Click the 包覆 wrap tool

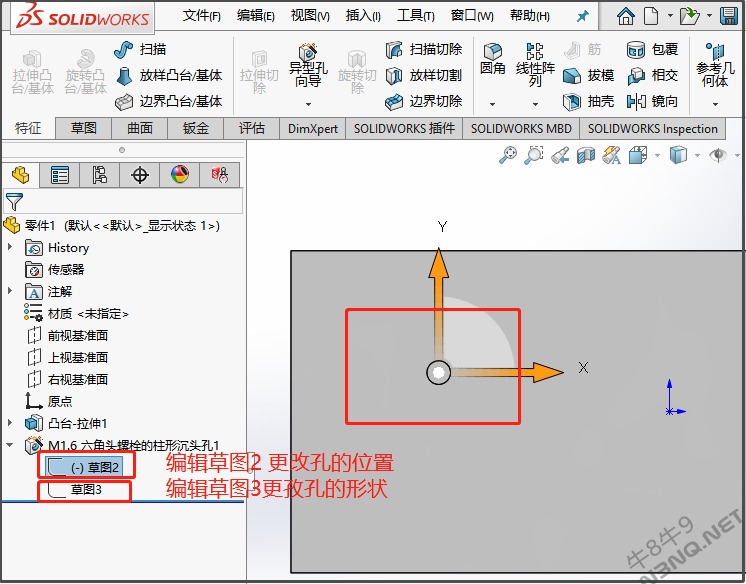pyautogui.click(x=652, y=49)
